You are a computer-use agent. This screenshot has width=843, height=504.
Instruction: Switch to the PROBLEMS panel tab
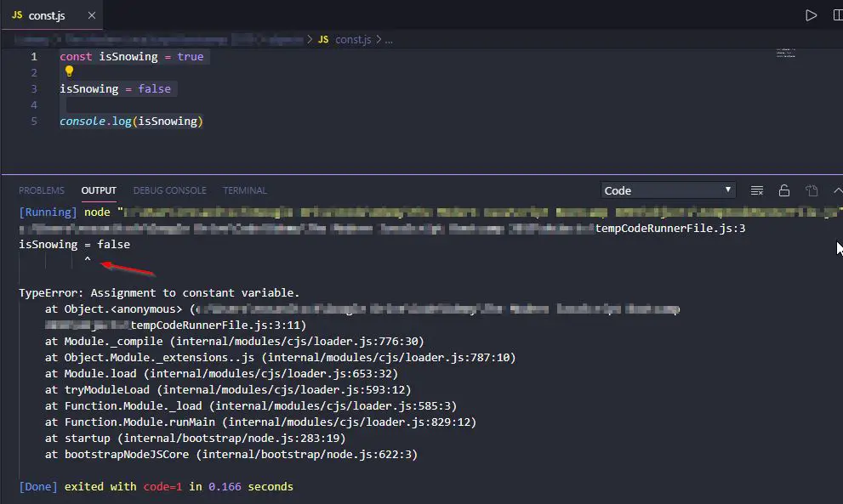pyautogui.click(x=42, y=190)
